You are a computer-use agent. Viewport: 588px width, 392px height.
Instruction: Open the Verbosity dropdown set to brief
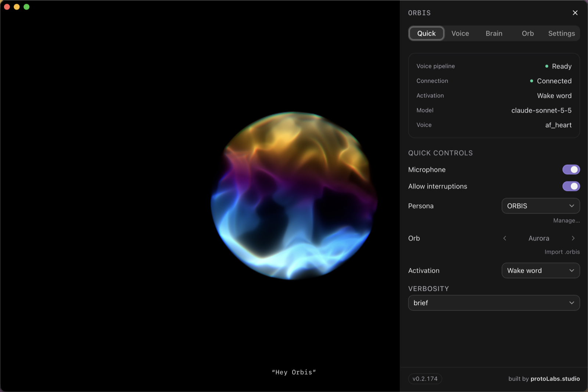(494, 303)
